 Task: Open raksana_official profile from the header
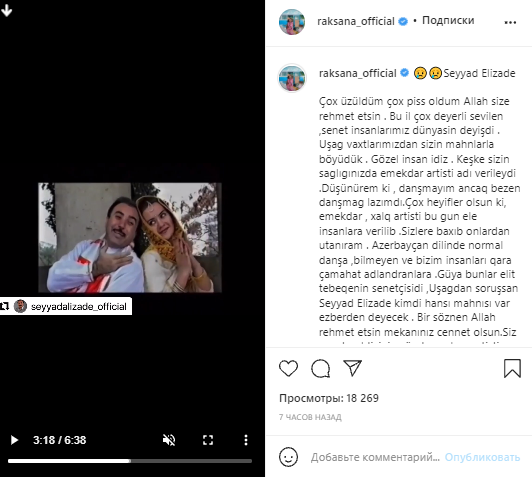coord(356,21)
